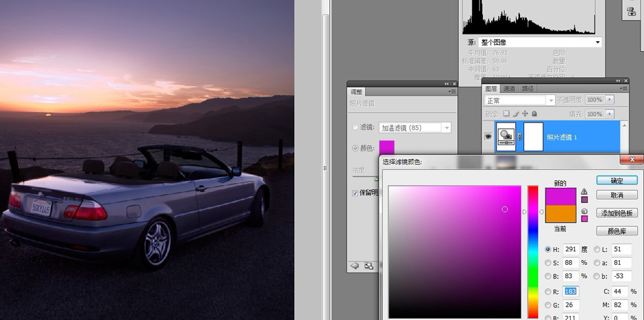Screen dimensions: 644x320
Task: Close the 选择滤镜颜色 dialog
Action: tap(632, 160)
